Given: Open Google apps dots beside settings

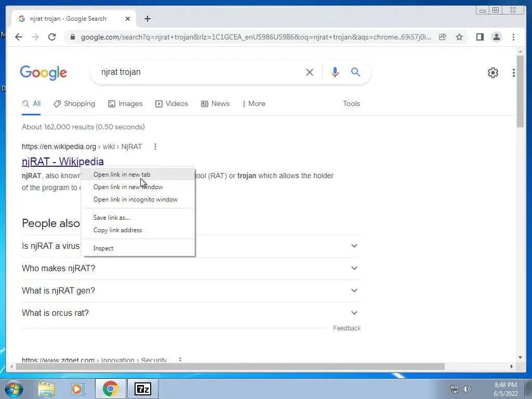Looking at the screenshot, I should 514,72.
